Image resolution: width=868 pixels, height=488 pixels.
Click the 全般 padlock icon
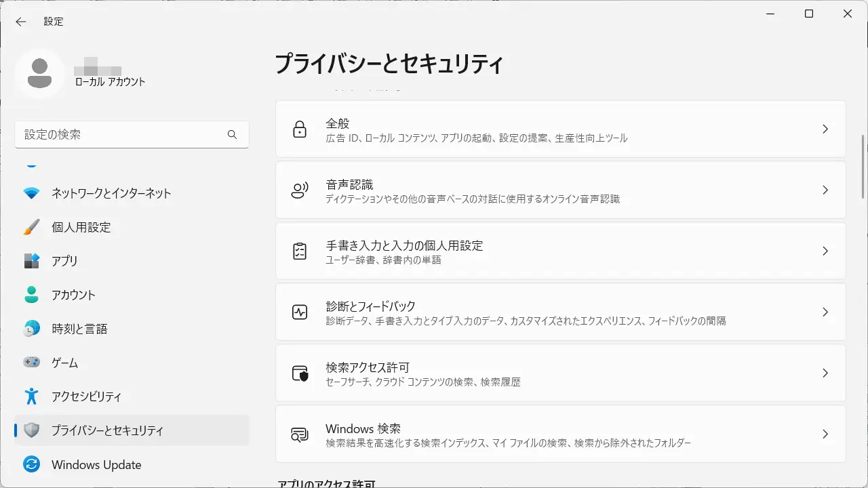coord(300,129)
